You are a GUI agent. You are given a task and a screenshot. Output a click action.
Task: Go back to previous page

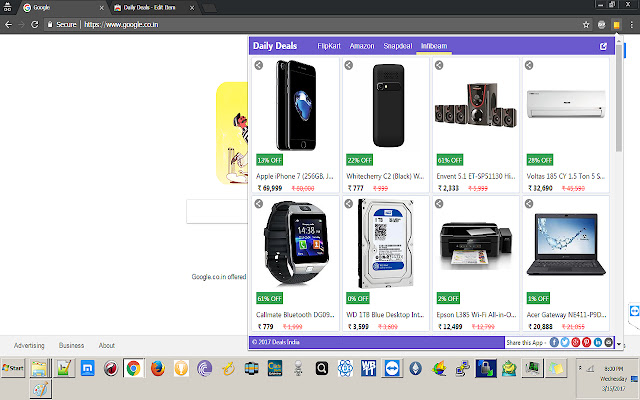point(8,24)
